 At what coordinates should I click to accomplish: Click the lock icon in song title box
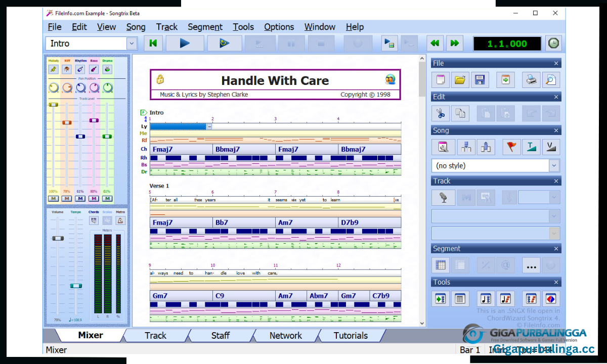pos(160,79)
